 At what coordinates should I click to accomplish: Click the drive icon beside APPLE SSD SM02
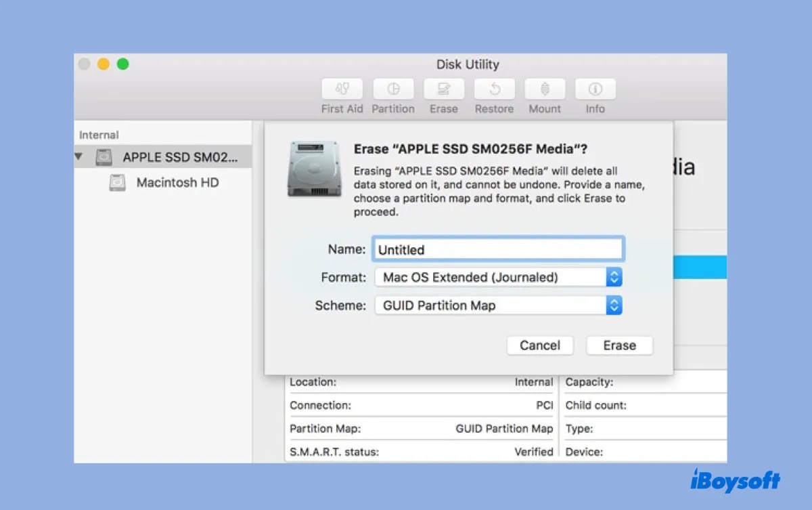(104, 156)
